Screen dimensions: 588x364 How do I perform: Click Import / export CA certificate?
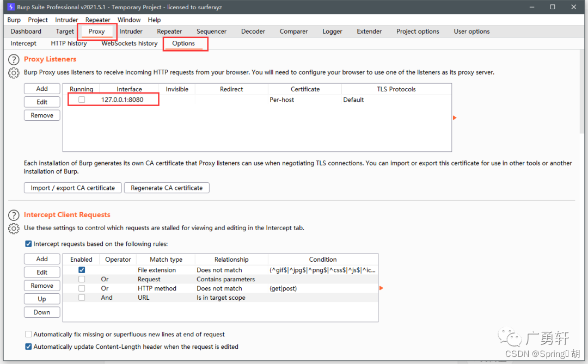[73, 188]
